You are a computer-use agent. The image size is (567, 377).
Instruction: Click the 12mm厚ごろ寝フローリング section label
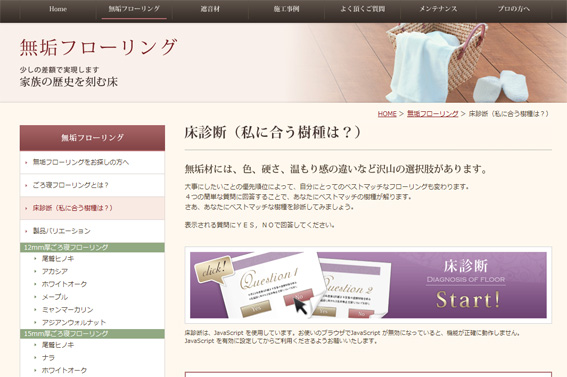click(92, 247)
